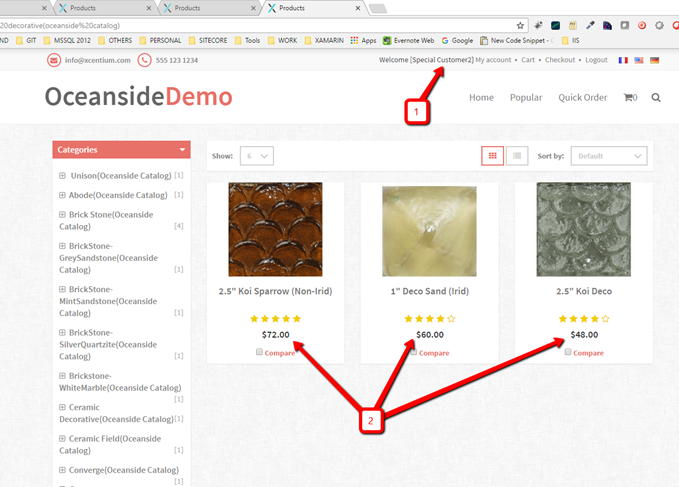Switch to the German flag language
Image resolution: width=679 pixels, height=487 pixels.
pos(654,60)
